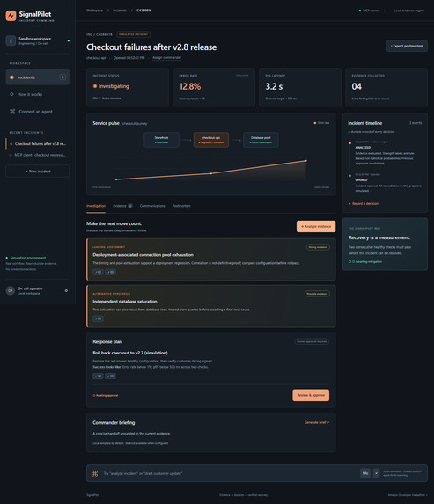This screenshot has height=504, width=434.
Task: Click Analyze evidence button
Action: [x=316, y=227]
